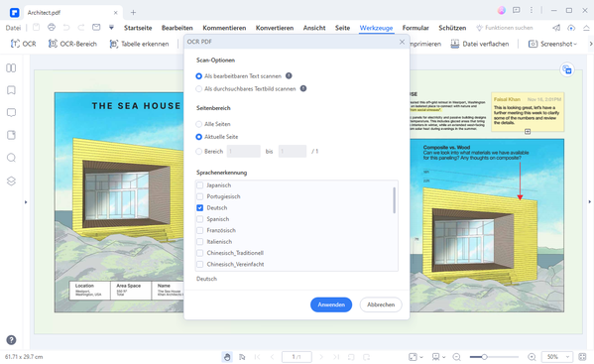Expand the Screenshot dropdown arrow
The width and height of the screenshot is (594, 364).
pos(575,45)
